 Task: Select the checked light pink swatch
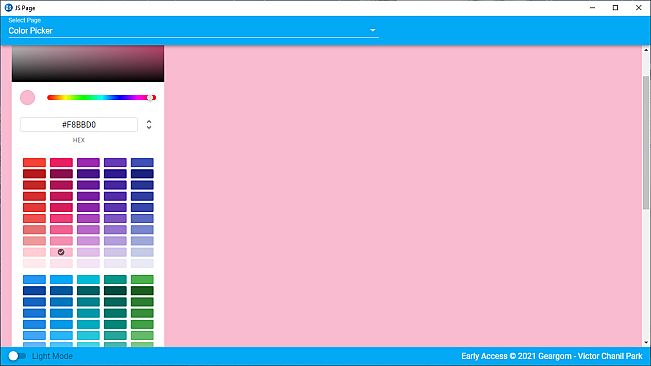pos(61,252)
